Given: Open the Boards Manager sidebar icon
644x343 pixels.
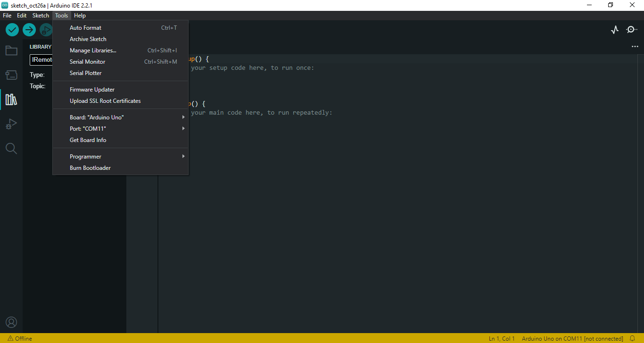Looking at the screenshot, I should 11,75.
